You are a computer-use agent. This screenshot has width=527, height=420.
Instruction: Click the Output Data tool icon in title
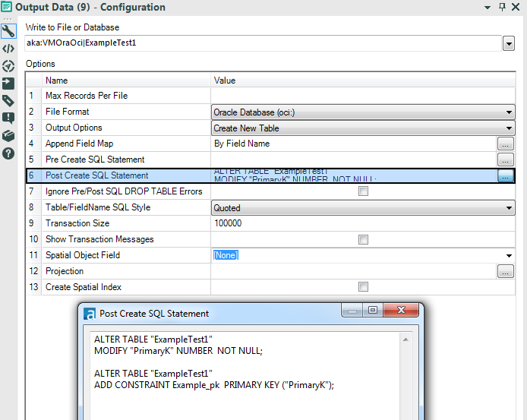[6, 7]
